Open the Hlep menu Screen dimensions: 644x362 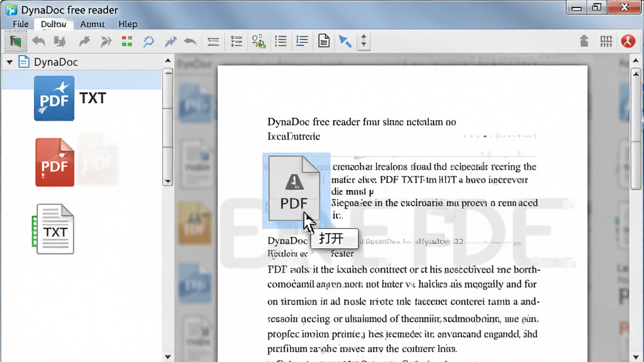[x=128, y=25]
